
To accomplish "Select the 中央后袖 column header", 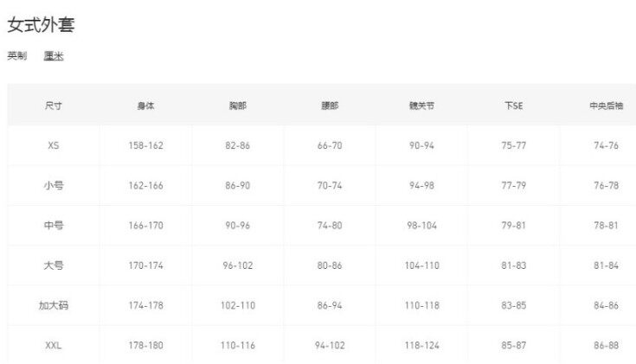I will tap(606, 106).
